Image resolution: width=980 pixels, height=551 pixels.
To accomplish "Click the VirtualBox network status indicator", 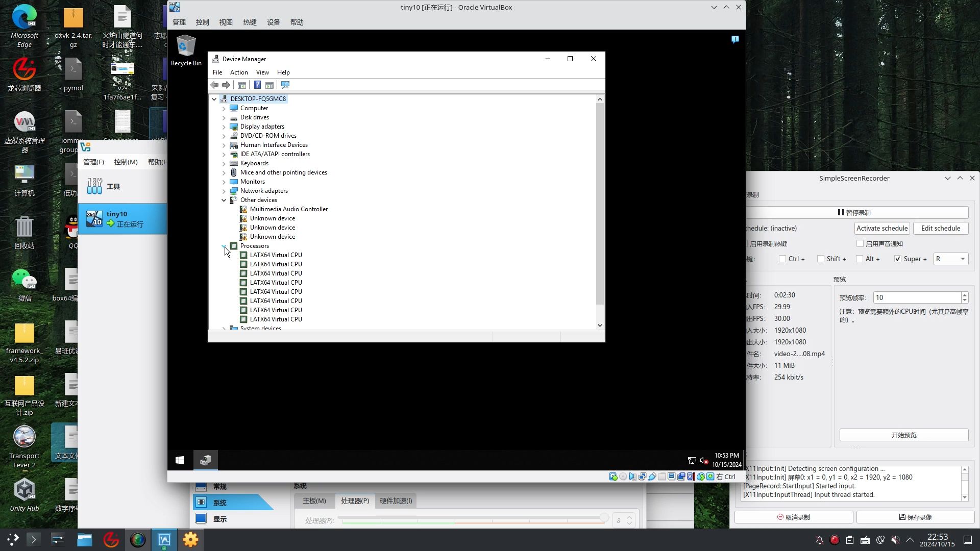I will (643, 477).
